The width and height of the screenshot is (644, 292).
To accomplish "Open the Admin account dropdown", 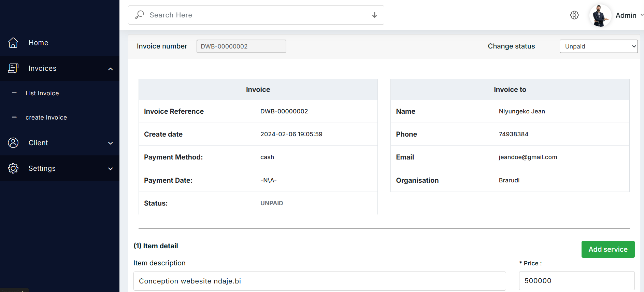I will 629,15.
